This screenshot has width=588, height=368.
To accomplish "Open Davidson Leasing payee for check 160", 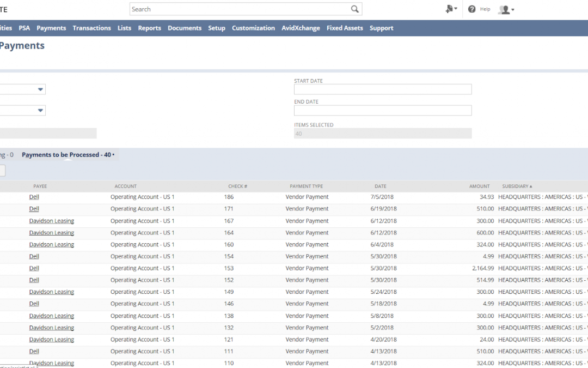I will tap(52, 244).
